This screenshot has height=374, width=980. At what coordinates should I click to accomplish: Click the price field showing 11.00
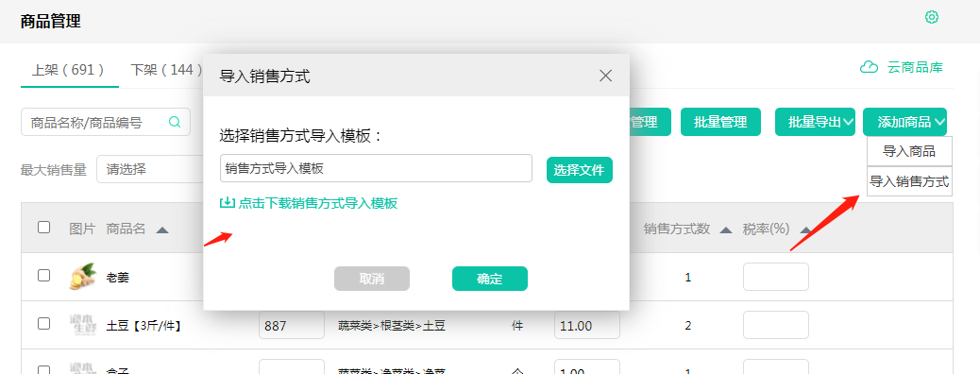[x=587, y=325]
